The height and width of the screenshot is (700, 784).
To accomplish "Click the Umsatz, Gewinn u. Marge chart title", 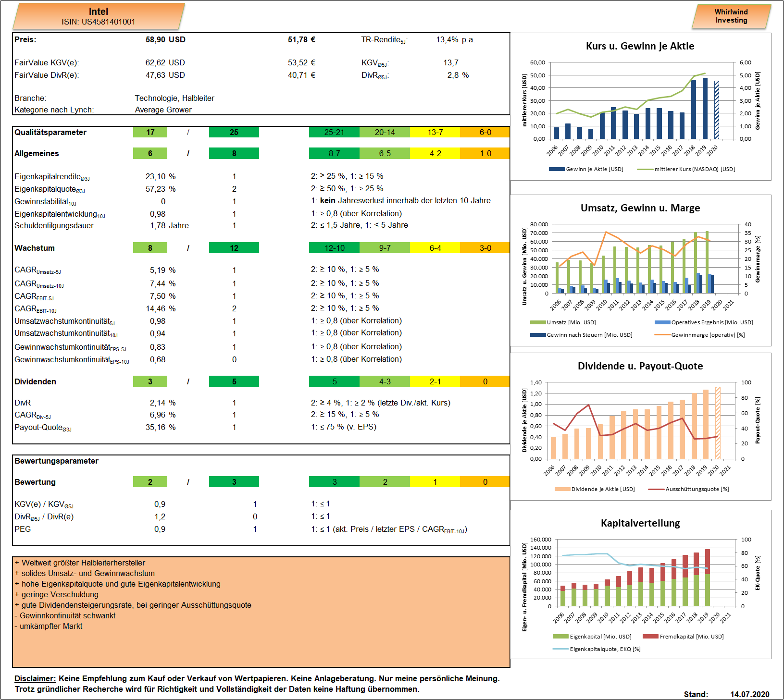I will pyautogui.click(x=640, y=208).
